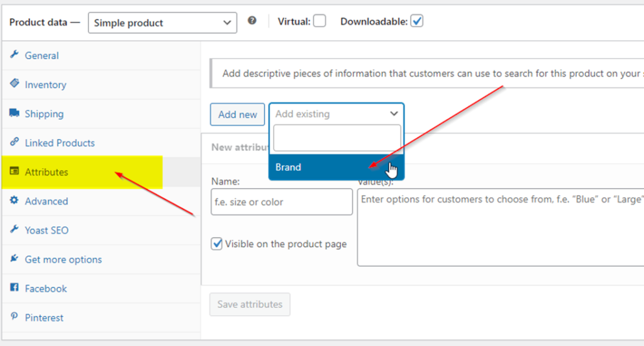Click the Add new attribute button

[x=237, y=114]
